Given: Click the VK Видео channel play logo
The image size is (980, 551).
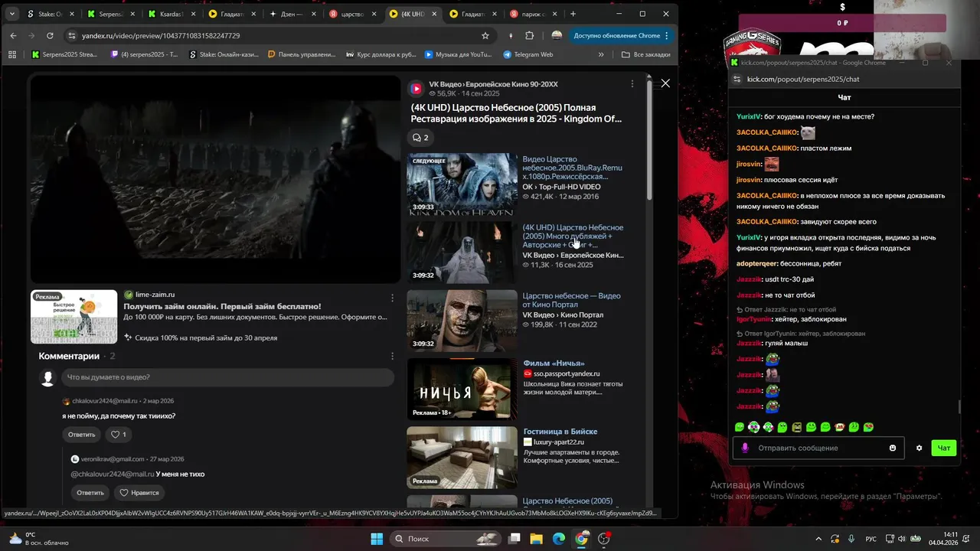Looking at the screenshot, I should pyautogui.click(x=416, y=88).
